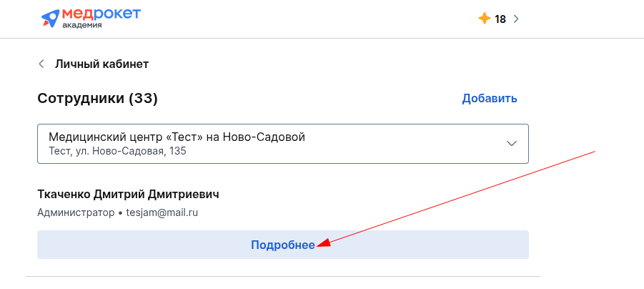Expand clinic list via down chevron

point(511,144)
